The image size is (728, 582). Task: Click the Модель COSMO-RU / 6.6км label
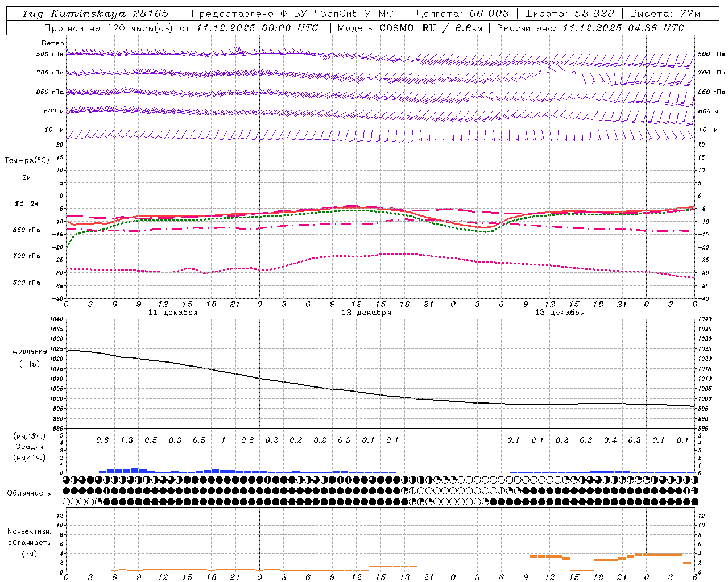[410, 28]
